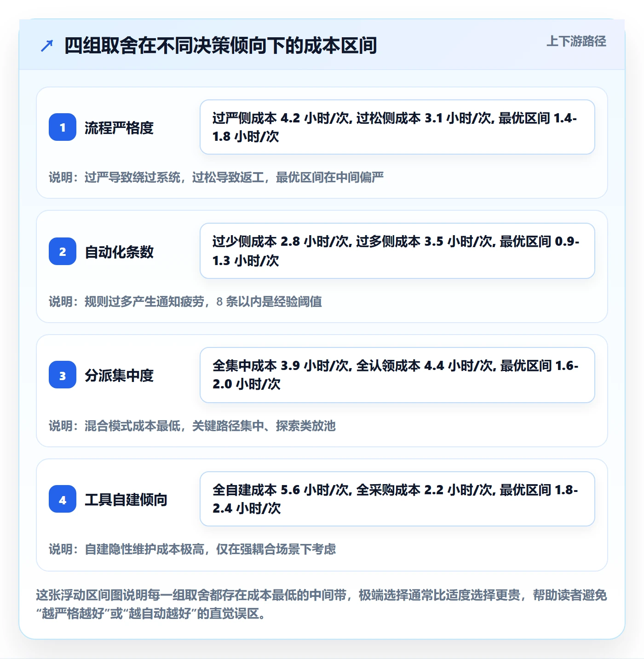This screenshot has width=644, height=659.
Task: Select the number 2 badge for 自动化条数
Action: 63,251
